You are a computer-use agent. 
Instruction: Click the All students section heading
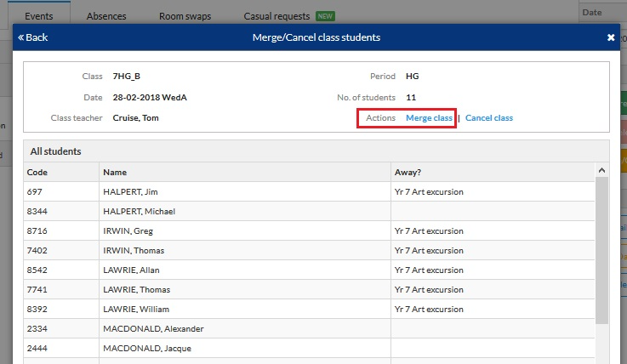55,151
